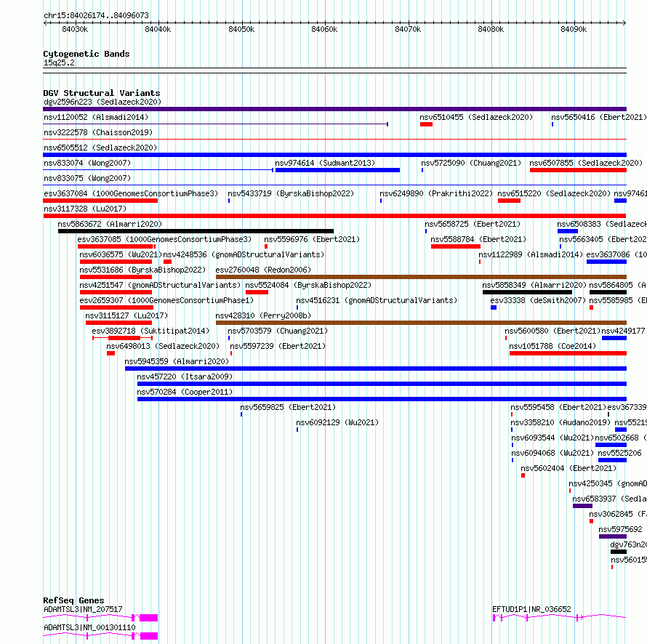Screen dimensions: 647x644
Task: Open the nsv5602404 (Ebert2021) label
Action: 568,468
